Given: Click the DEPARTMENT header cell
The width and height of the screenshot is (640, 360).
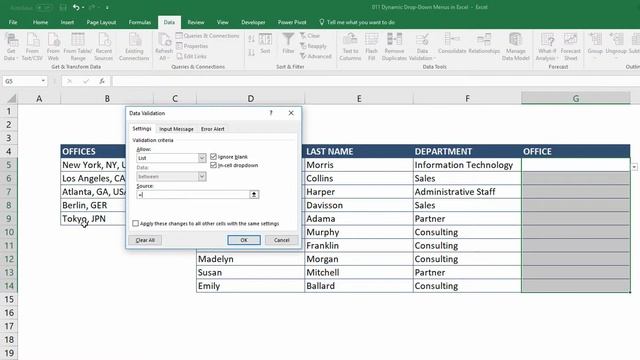Looking at the screenshot, I should (x=467, y=151).
